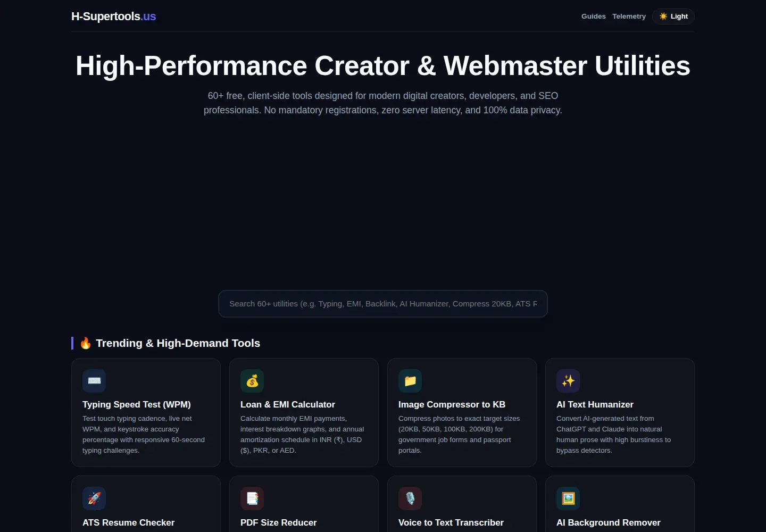Select the Voice to Text Transcriber title
This screenshot has width=766, height=532.
pyautogui.click(x=451, y=522)
